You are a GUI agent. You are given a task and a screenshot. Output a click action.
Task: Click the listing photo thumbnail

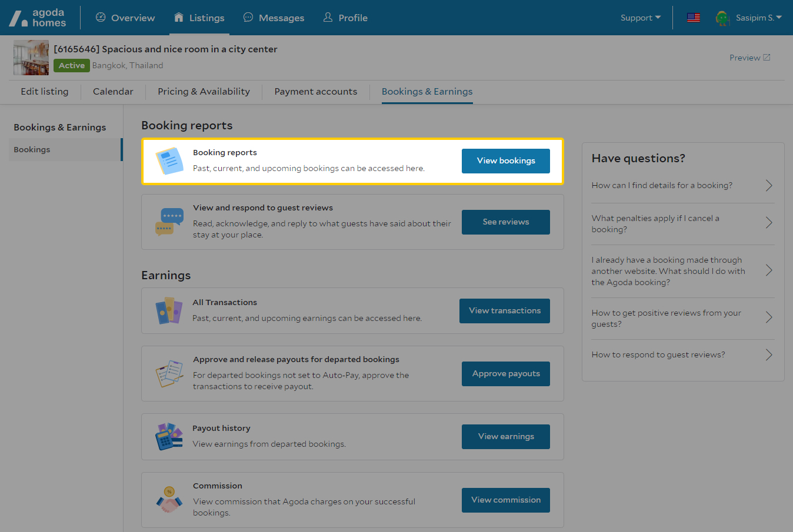tap(31, 58)
